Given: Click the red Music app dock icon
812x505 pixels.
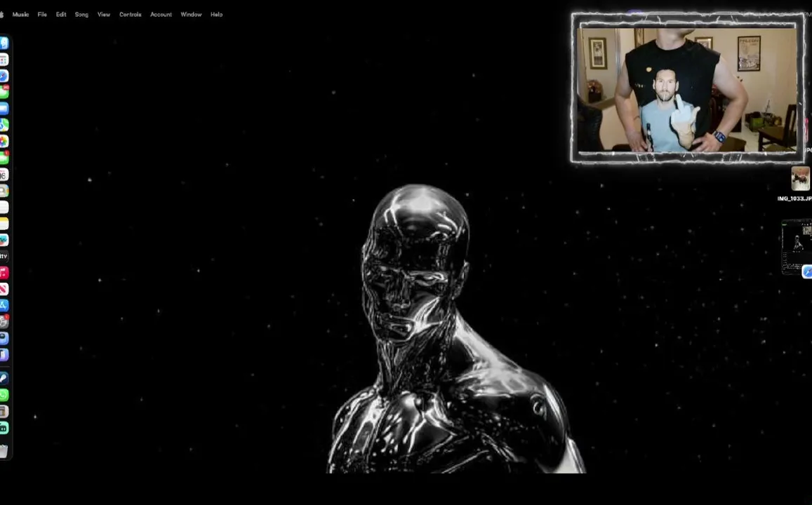Looking at the screenshot, I should click(x=4, y=273).
